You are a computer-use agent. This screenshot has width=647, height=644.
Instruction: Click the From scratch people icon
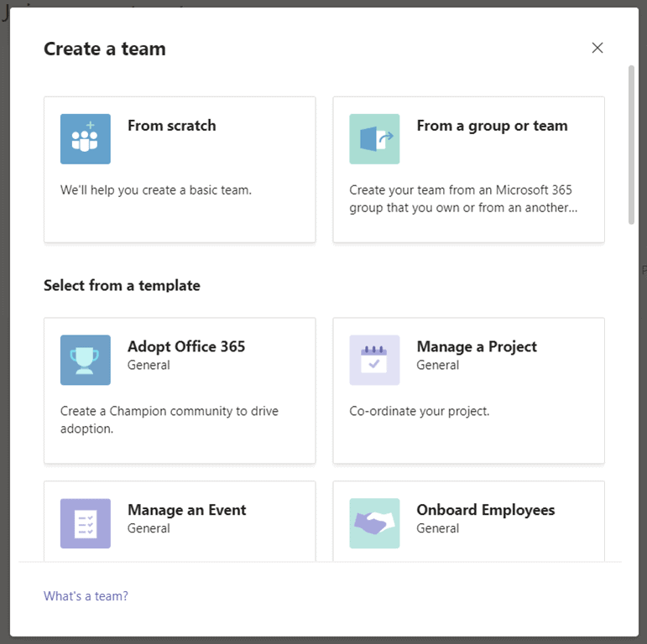[86, 139]
